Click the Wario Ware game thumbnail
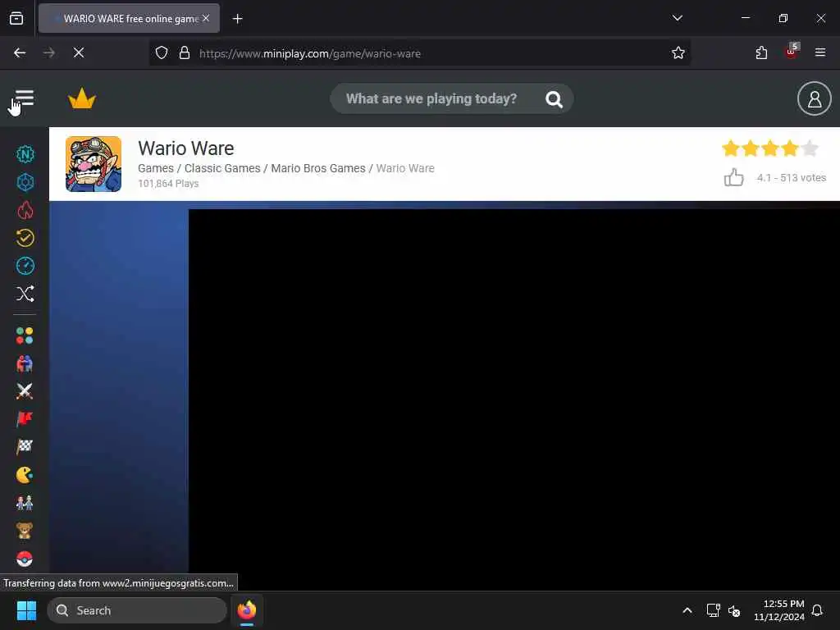Image resolution: width=840 pixels, height=630 pixels. pyautogui.click(x=94, y=164)
